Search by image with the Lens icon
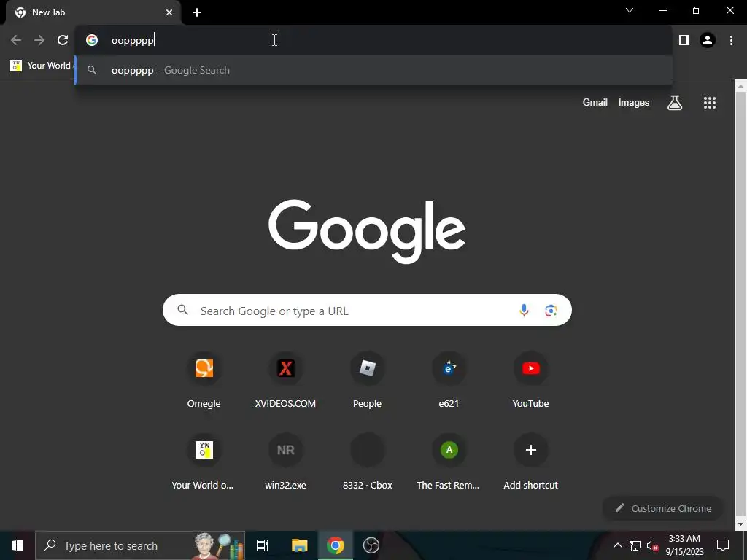 coord(551,311)
